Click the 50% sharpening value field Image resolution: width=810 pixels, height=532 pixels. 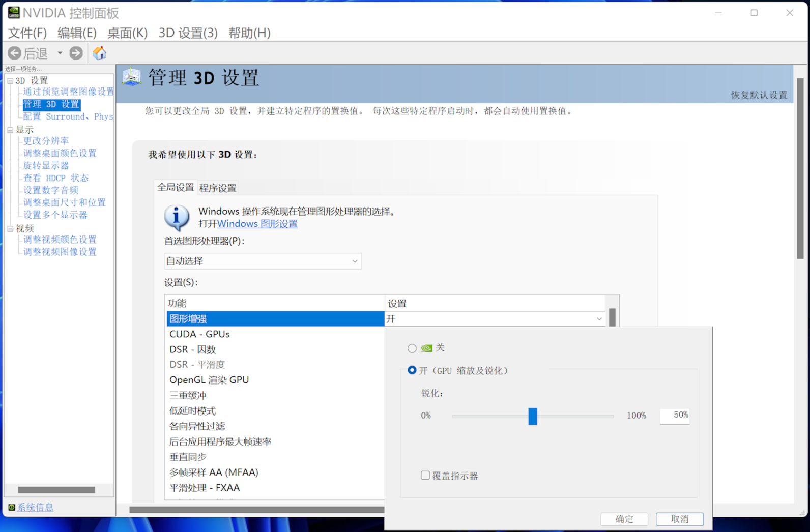click(675, 416)
